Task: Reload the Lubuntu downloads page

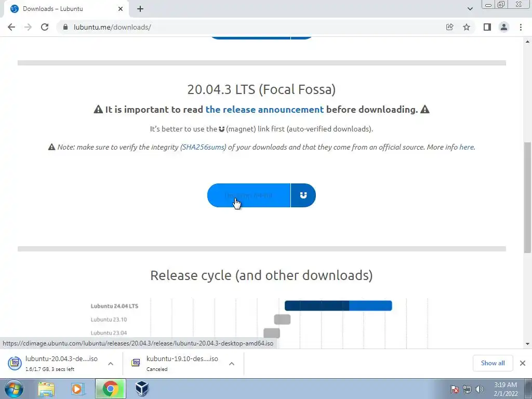Action: 45,27
